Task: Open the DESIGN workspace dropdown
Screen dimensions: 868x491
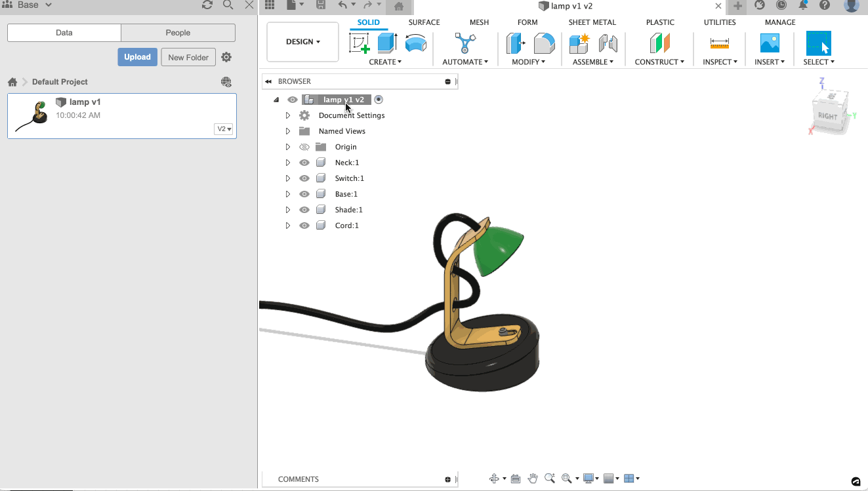Action: pyautogui.click(x=303, y=42)
